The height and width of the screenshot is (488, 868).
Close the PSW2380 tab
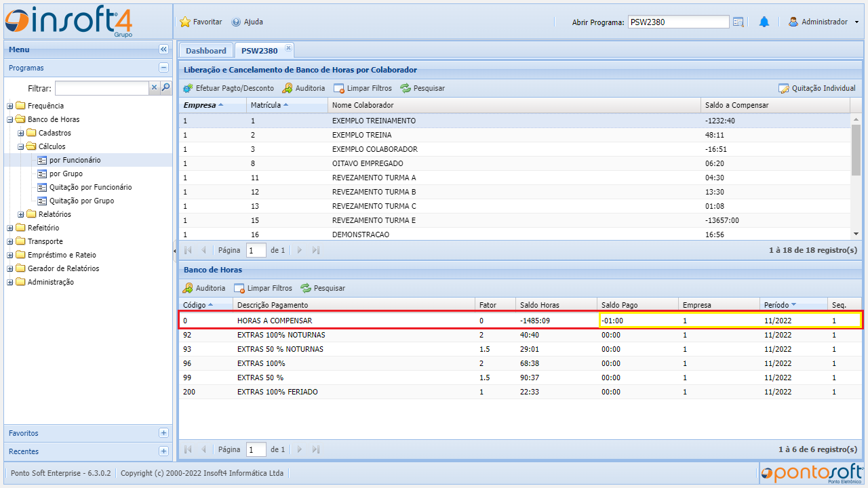[x=288, y=48]
